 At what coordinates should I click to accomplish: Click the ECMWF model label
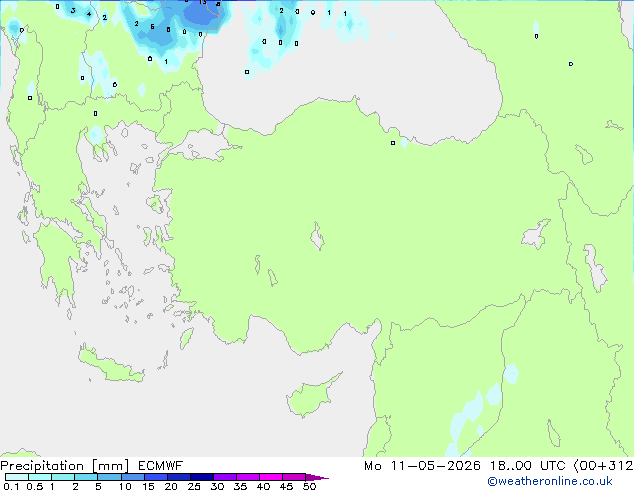pos(161,466)
